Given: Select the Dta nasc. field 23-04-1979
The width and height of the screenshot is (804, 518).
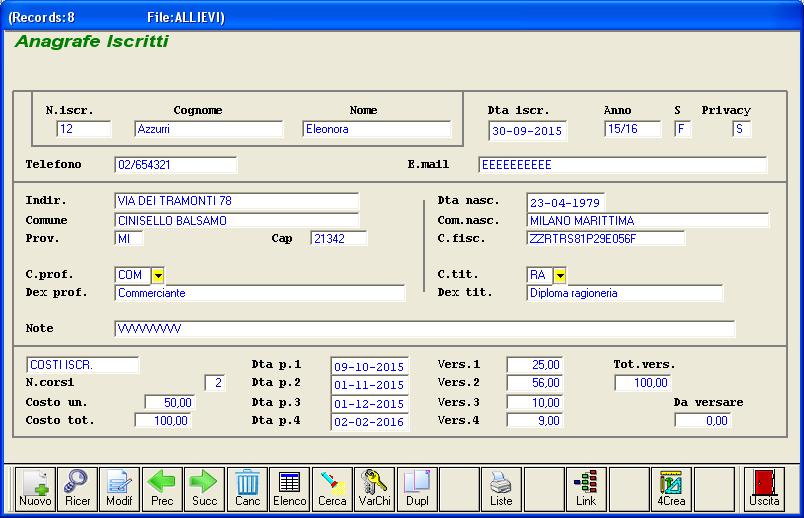Looking at the screenshot, I should [566, 203].
